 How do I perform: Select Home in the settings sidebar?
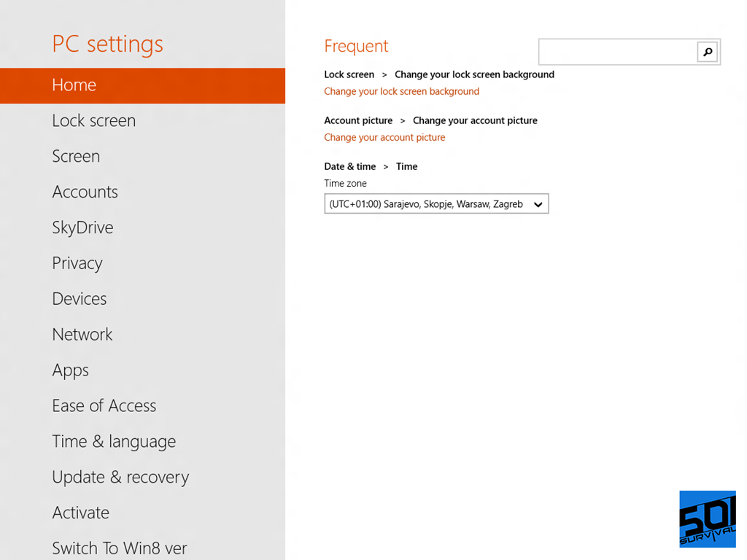[x=142, y=85]
